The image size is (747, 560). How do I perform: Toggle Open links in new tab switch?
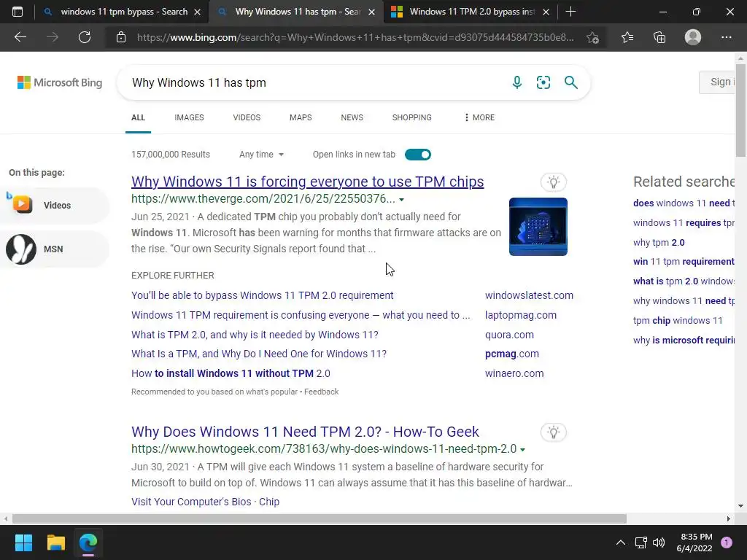click(x=418, y=155)
